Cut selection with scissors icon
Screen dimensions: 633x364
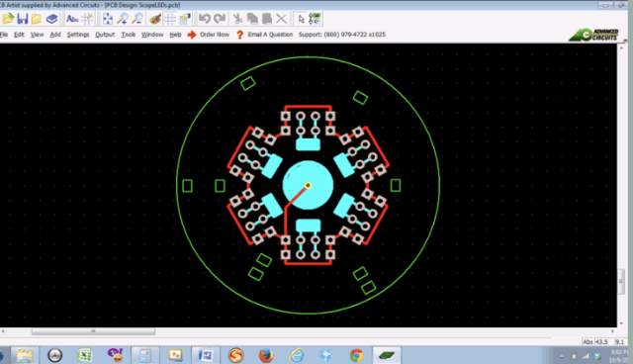pos(237,19)
